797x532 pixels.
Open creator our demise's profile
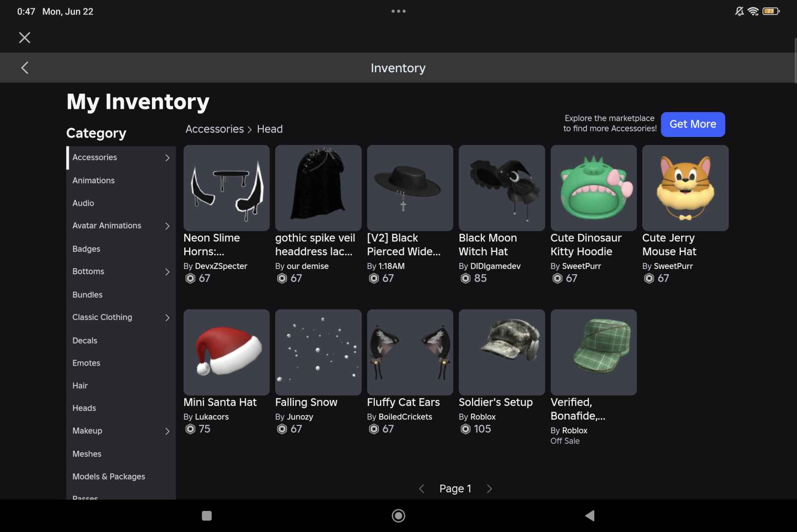308,266
